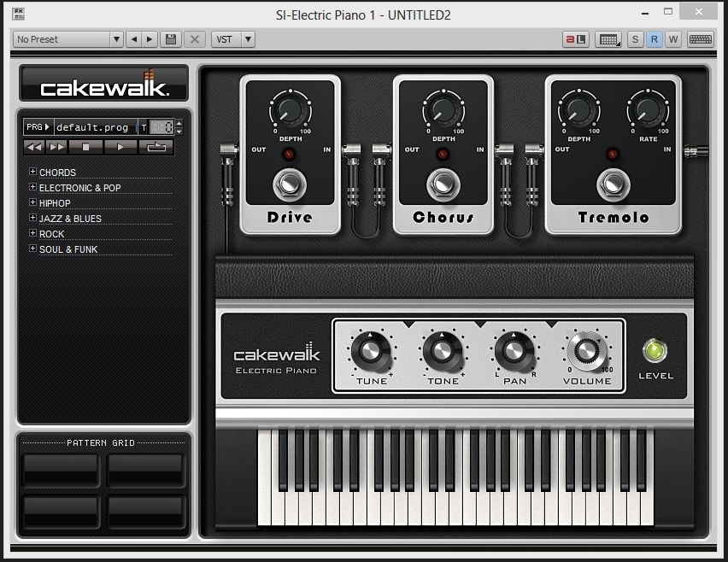This screenshot has width=728, height=562.
Task: Expand the HIPHOP pattern folder
Action: tap(32, 202)
